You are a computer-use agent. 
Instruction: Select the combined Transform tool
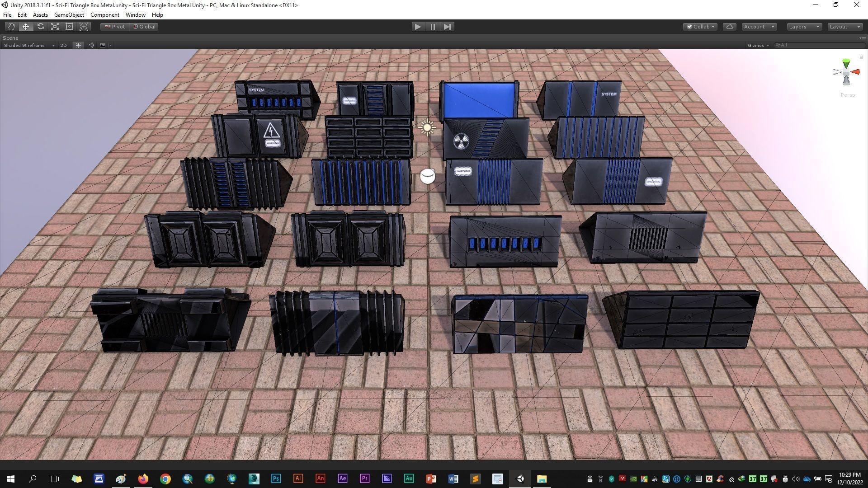(x=84, y=27)
